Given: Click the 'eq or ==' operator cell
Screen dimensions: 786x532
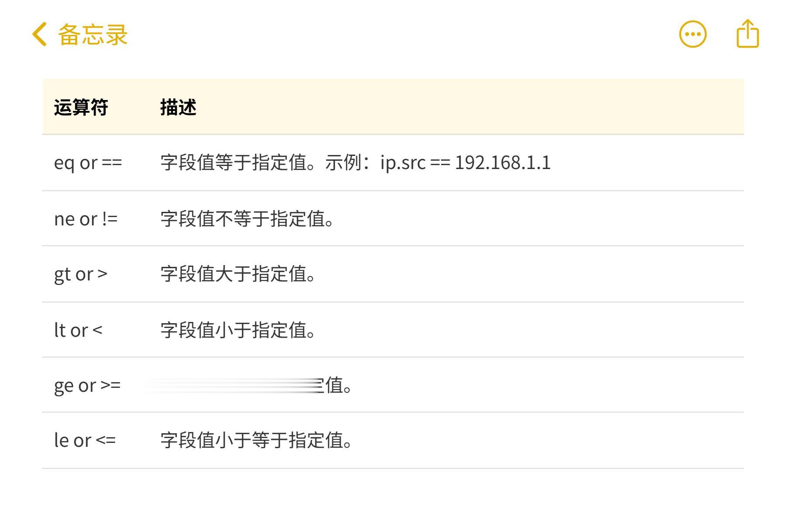Looking at the screenshot, I should pos(88,163).
